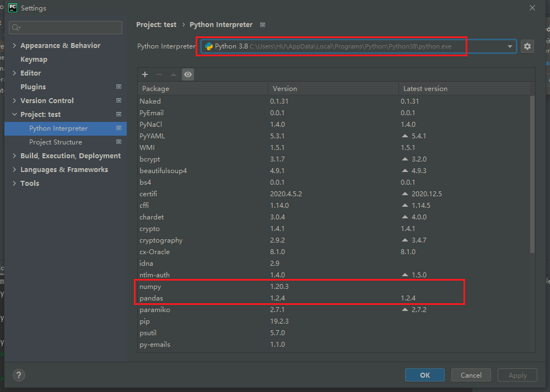Image resolution: width=550 pixels, height=392 pixels.
Task: Click the Version column header
Action: click(x=333, y=88)
